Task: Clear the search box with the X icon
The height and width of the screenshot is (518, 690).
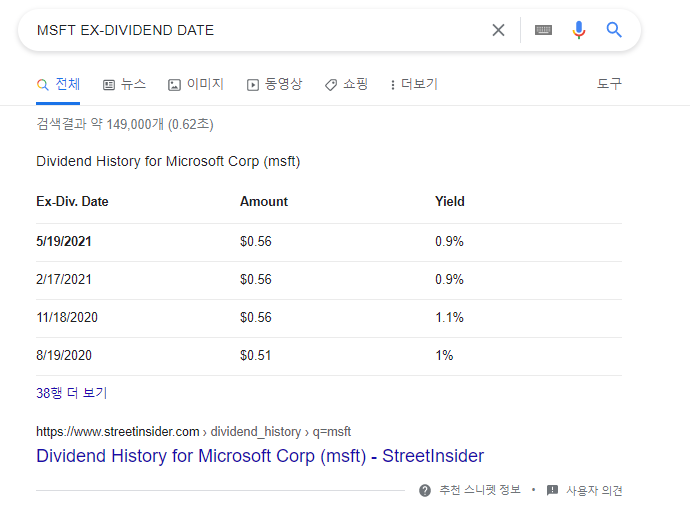Action: pyautogui.click(x=498, y=30)
